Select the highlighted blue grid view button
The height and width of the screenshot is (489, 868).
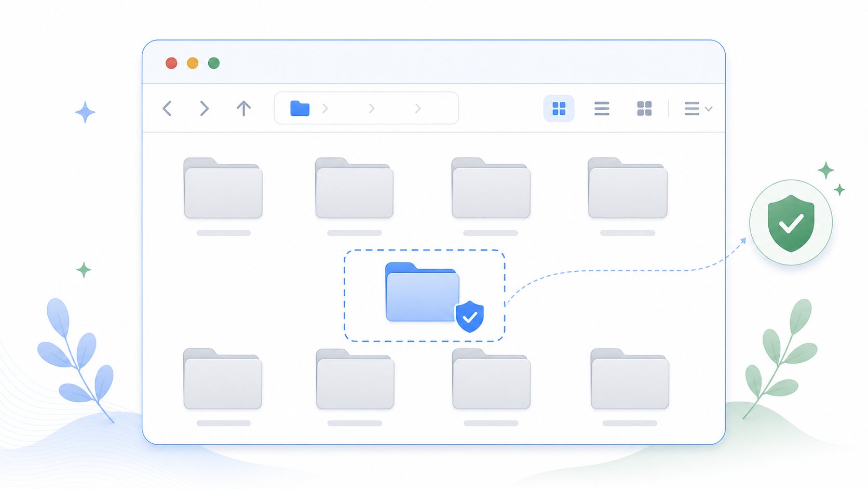click(559, 109)
